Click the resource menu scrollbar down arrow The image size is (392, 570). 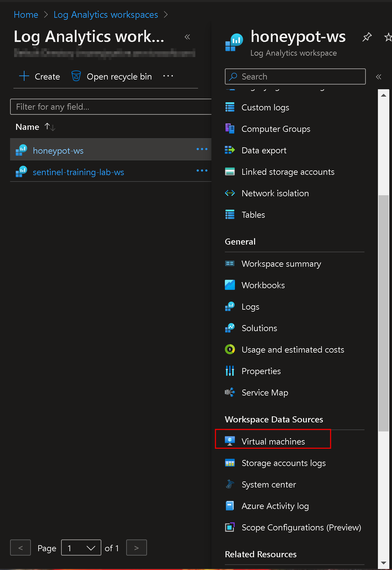click(x=384, y=563)
